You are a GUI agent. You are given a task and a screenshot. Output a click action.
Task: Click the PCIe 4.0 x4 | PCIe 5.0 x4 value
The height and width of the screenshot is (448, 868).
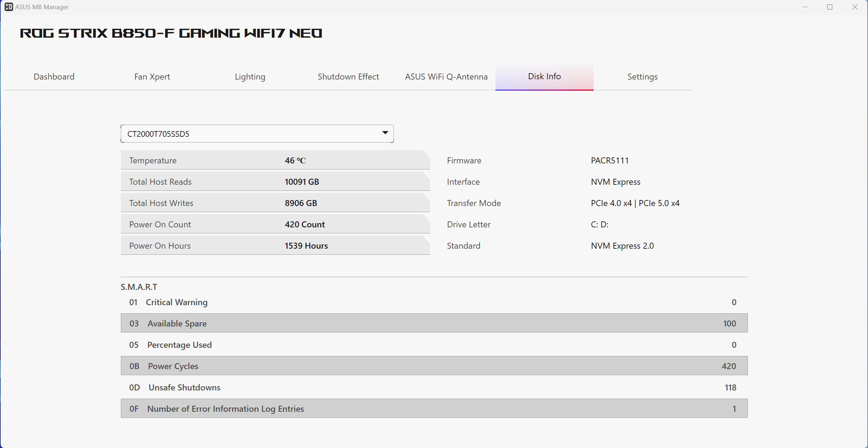click(635, 203)
